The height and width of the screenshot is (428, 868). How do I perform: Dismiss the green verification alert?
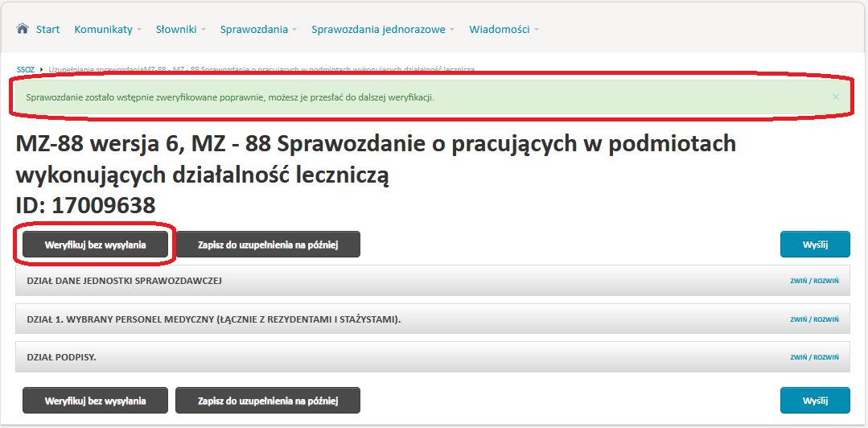pos(835,97)
